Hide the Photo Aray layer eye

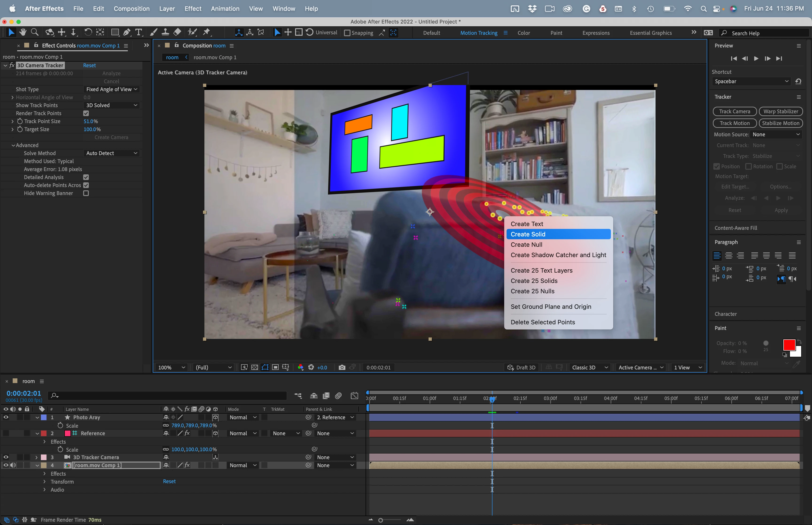point(6,417)
